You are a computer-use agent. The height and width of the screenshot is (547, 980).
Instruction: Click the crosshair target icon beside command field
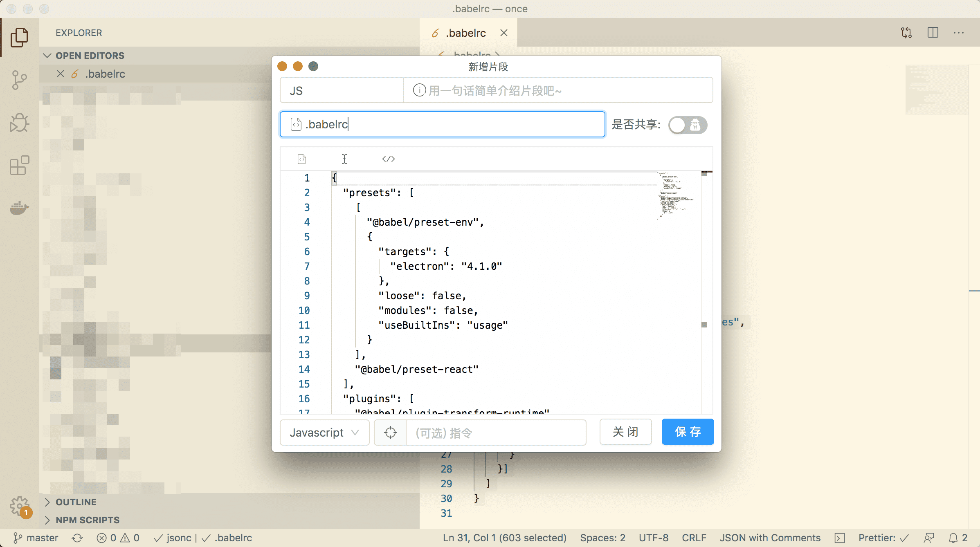point(391,432)
